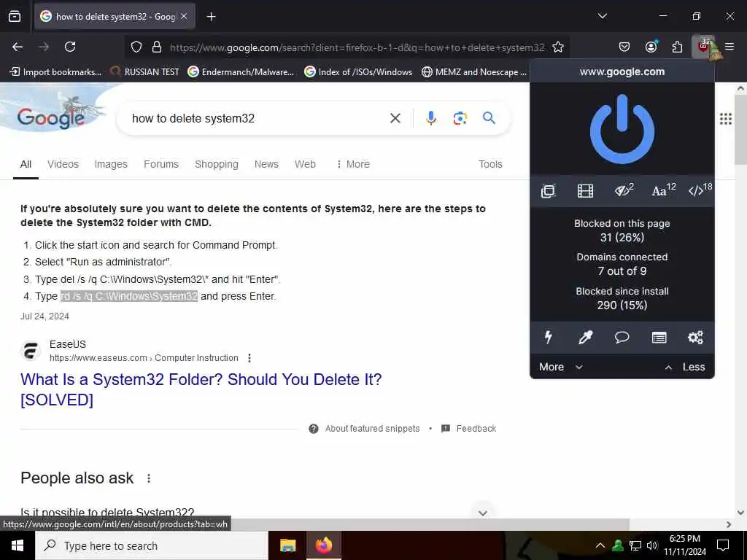Click the taskbar search box
Screen dimensions: 747x560
[x=152, y=545]
